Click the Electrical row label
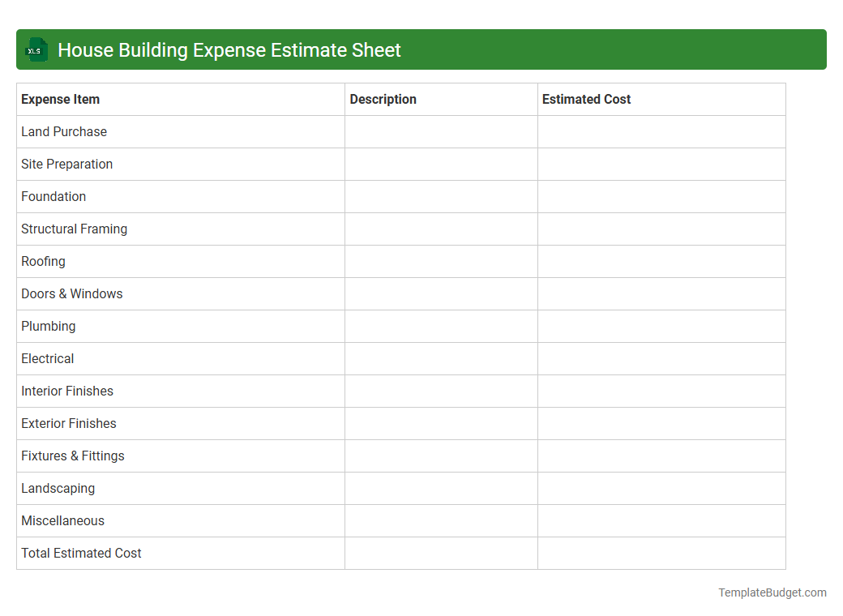This screenshot has height=616, width=843. pyautogui.click(x=47, y=358)
